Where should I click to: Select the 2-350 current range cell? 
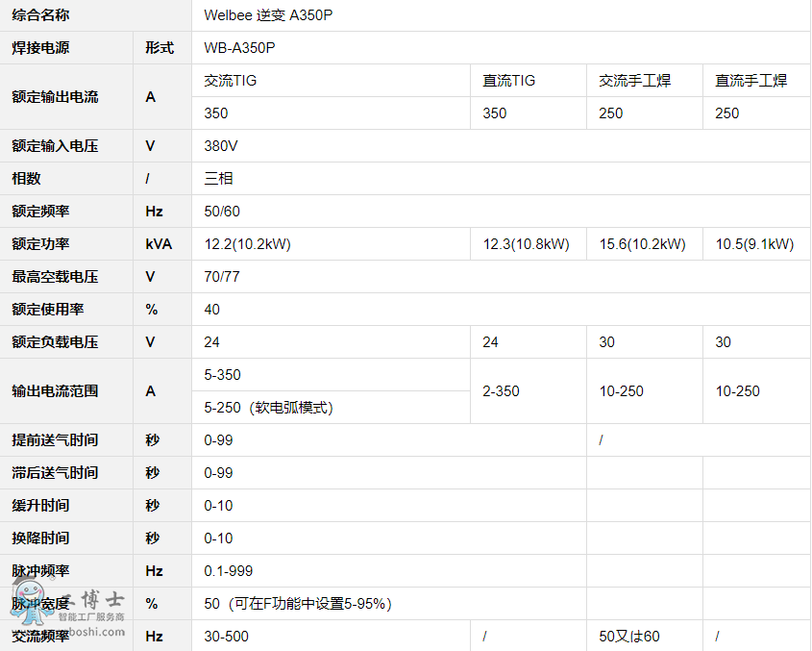click(501, 391)
